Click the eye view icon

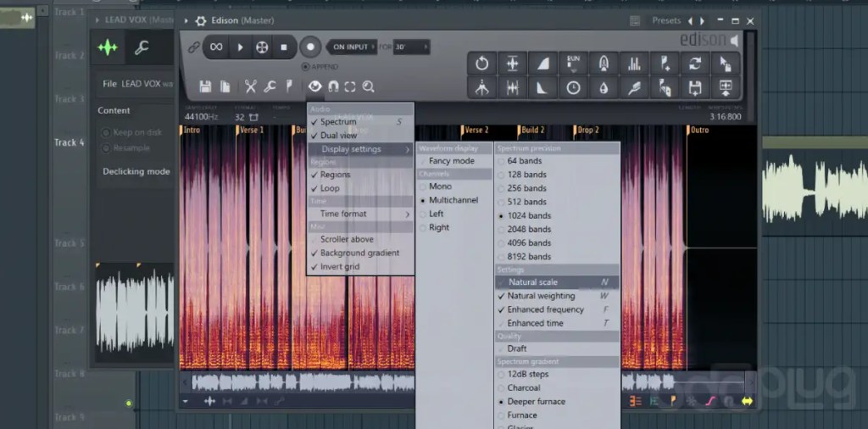tap(314, 86)
